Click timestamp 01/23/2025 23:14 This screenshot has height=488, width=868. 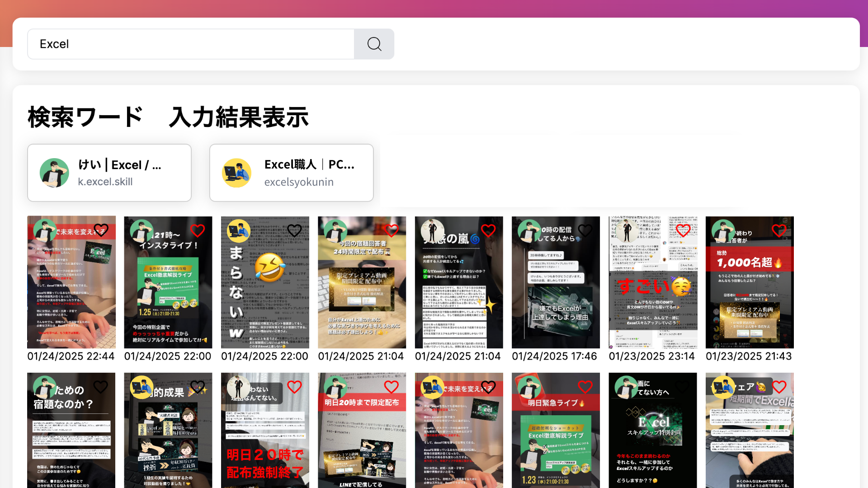click(x=651, y=356)
